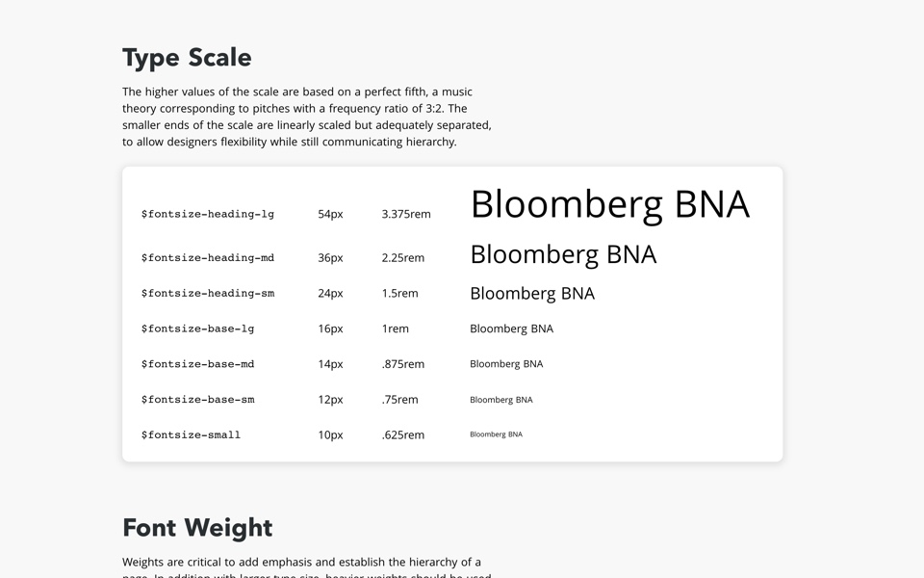Click the 1.5rem value
The image size is (924, 578).
click(x=399, y=293)
